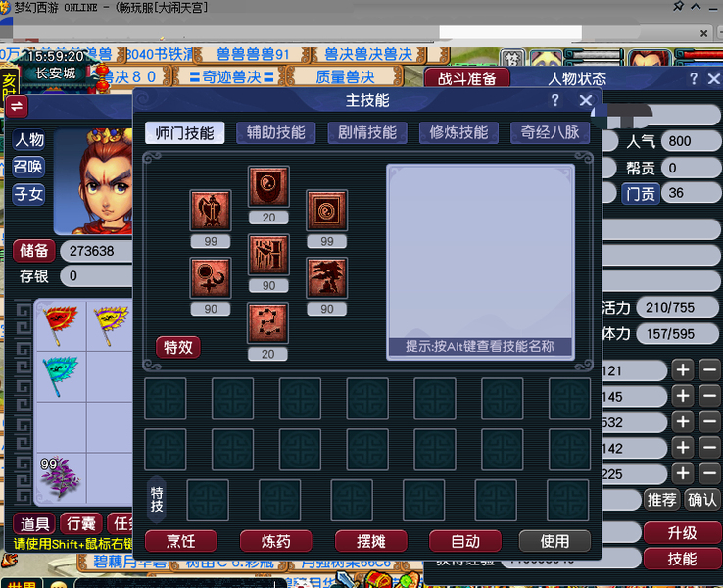Click the teal flame flag item
Screen dimensions: 723x588
(61, 374)
